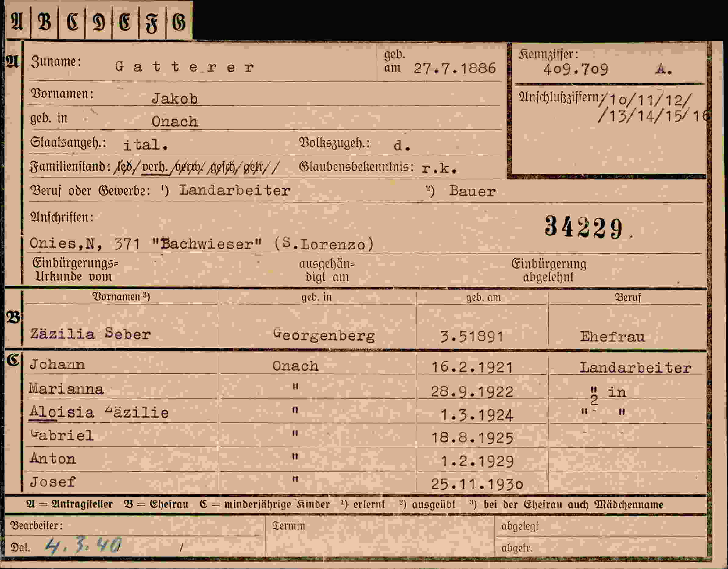This screenshot has width=728, height=569.
Task: Click "Landarbeiter" in Johann's row
Action: click(636, 368)
